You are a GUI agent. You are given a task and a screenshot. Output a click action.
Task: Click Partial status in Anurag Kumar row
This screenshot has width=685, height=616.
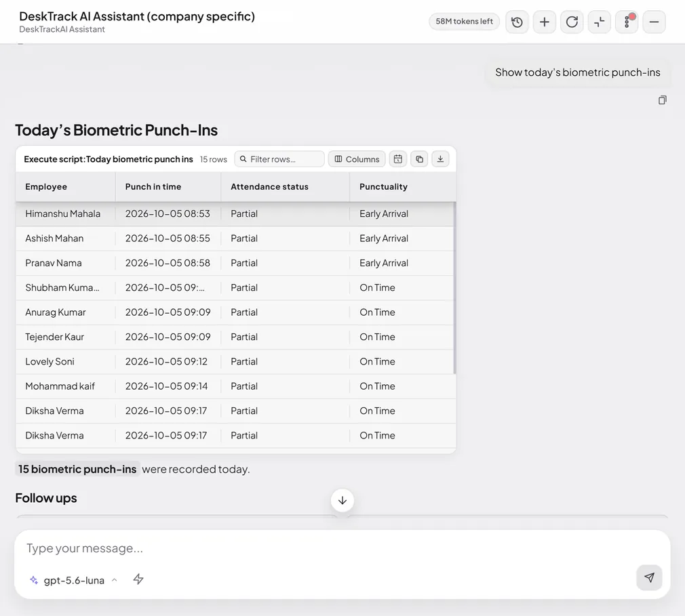pyautogui.click(x=244, y=312)
